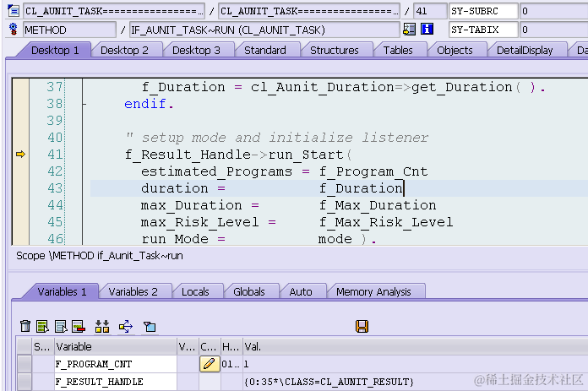Click the F_PROGRAM_CNT variable name cell
The height and width of the screenshot is (391, 588).
click(116, 364)
